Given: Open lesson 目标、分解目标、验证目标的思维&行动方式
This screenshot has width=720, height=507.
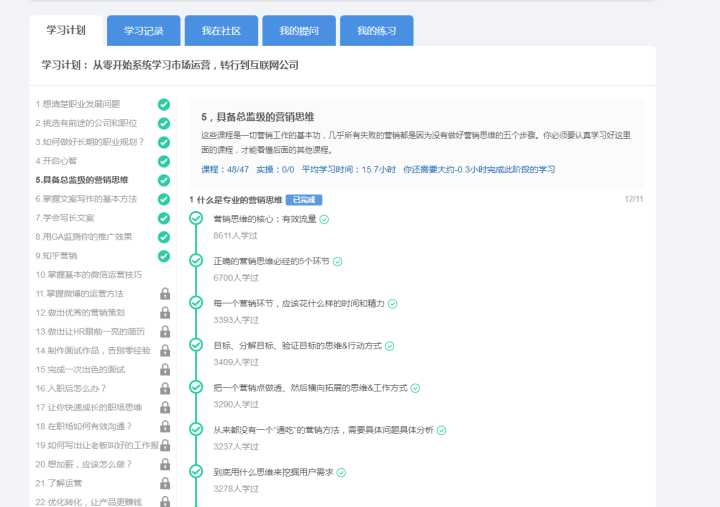Looking at the screenshot, I should pyautogui.click(x=297, y=345).
